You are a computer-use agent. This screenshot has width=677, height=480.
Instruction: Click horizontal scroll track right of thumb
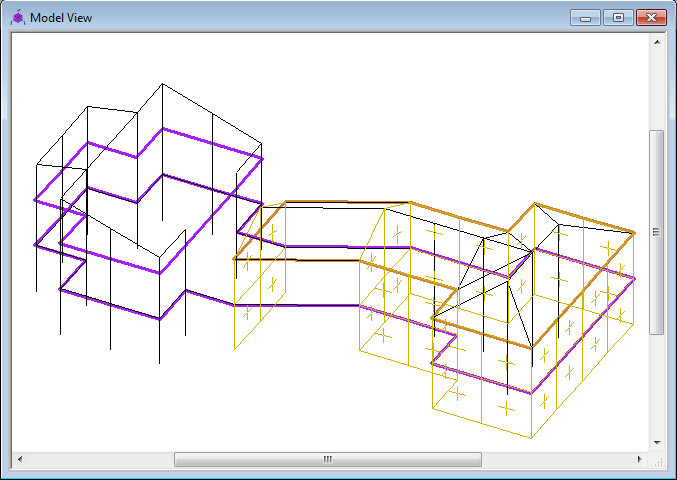point(560,459)
